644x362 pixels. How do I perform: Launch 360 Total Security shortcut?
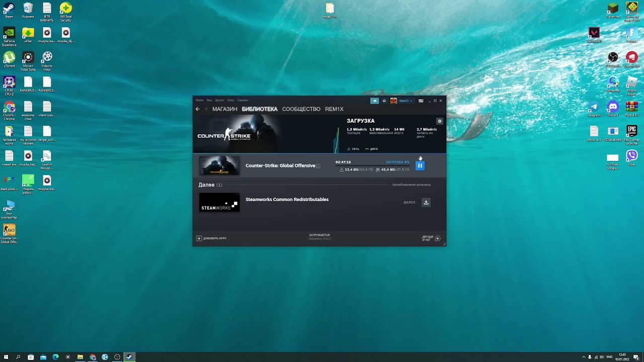tap(66, 12)
